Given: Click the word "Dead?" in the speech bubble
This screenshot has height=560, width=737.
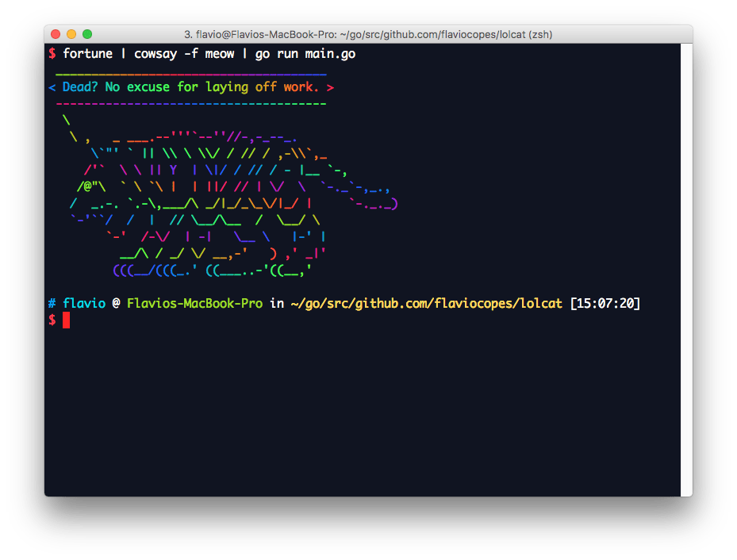Looking at the screenshot, I should coord(80,87).
